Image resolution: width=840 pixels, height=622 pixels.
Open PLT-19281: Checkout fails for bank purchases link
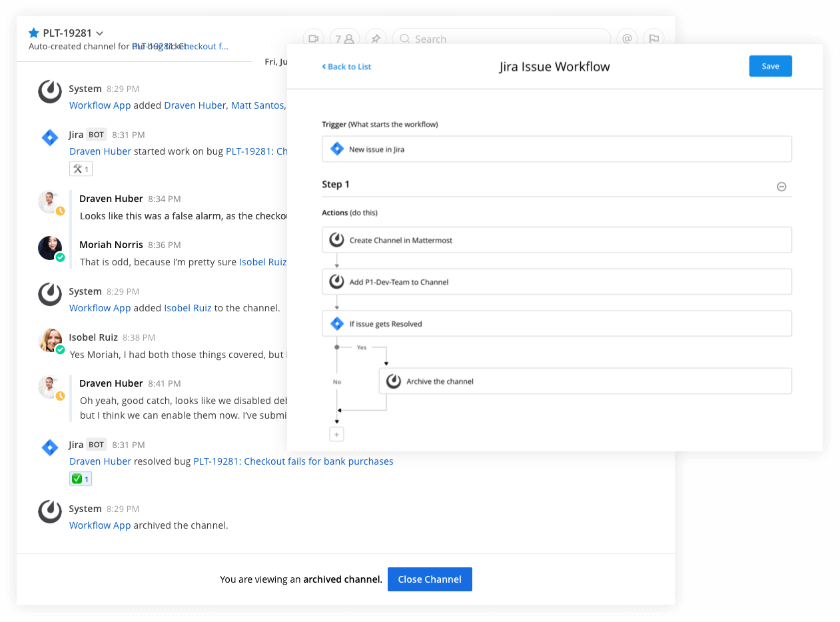pos(293,461)
